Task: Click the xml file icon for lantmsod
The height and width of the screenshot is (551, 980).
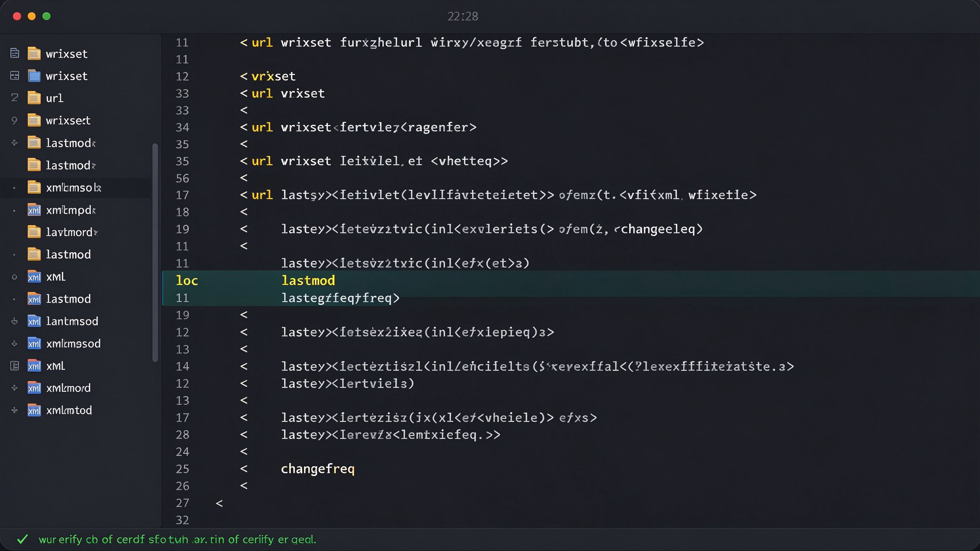Action: point(34,321)
